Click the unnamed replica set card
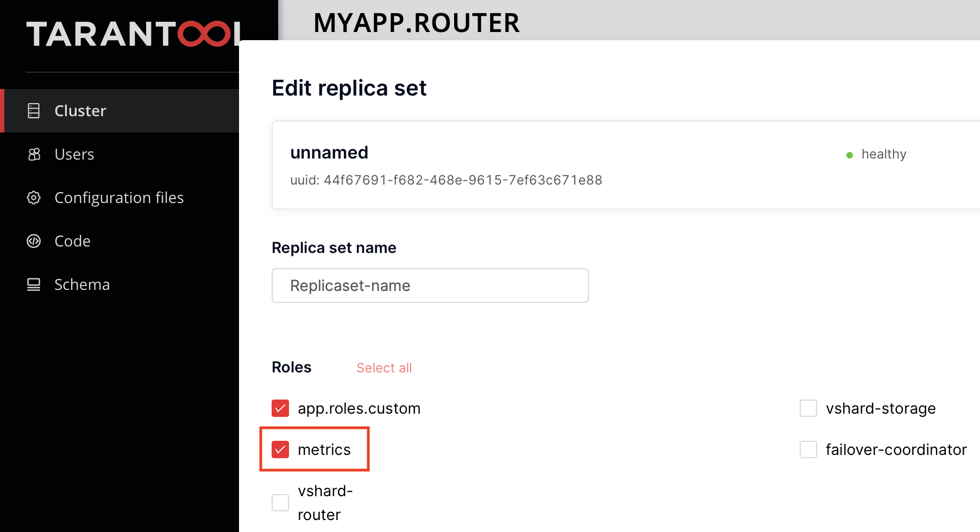Image resolution: width=980 pixels, height=532 pixels. (626, 165)
